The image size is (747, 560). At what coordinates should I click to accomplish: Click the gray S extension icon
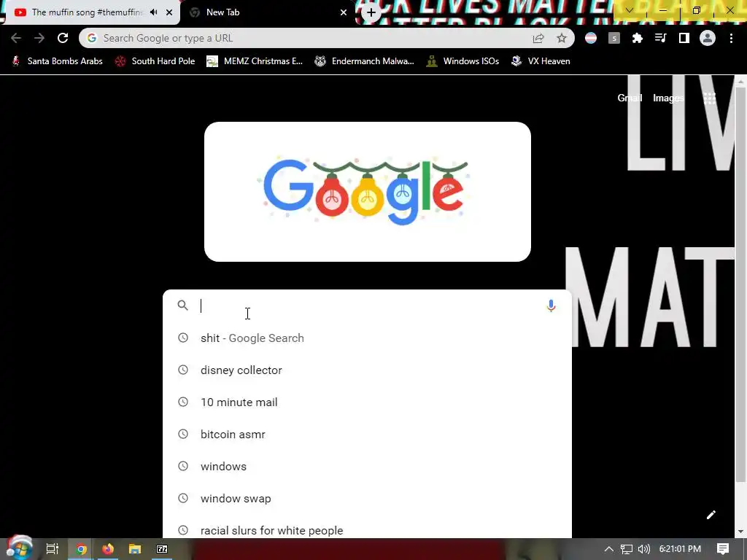point(614,38)
